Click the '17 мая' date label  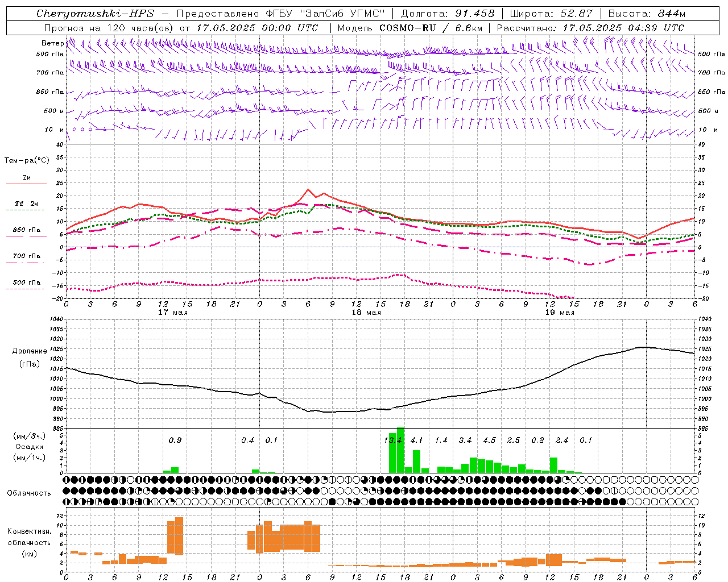[x=173, y=312]
